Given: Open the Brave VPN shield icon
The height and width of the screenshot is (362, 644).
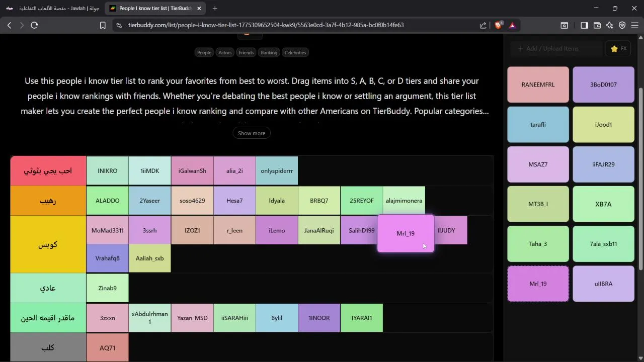Looking at the screenshot, I should [622, 25].
